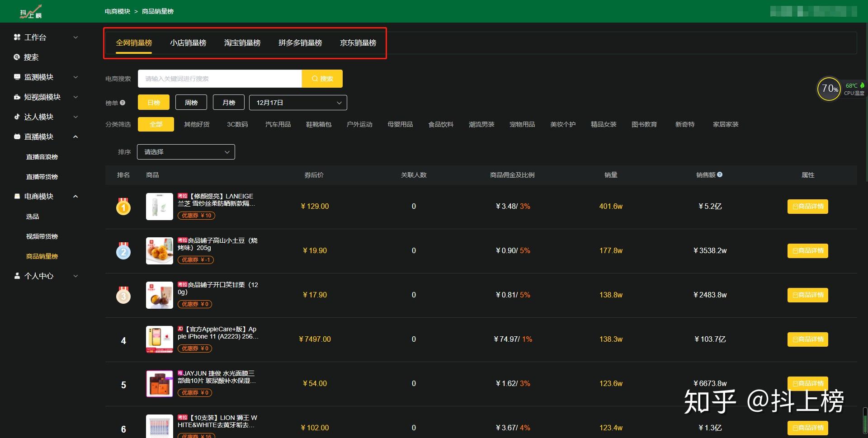Image resolution: width=868 pixels, height=438 pixels.
Task: Expand the 达人模块 sidebar menu
Action: click(75, 117)
